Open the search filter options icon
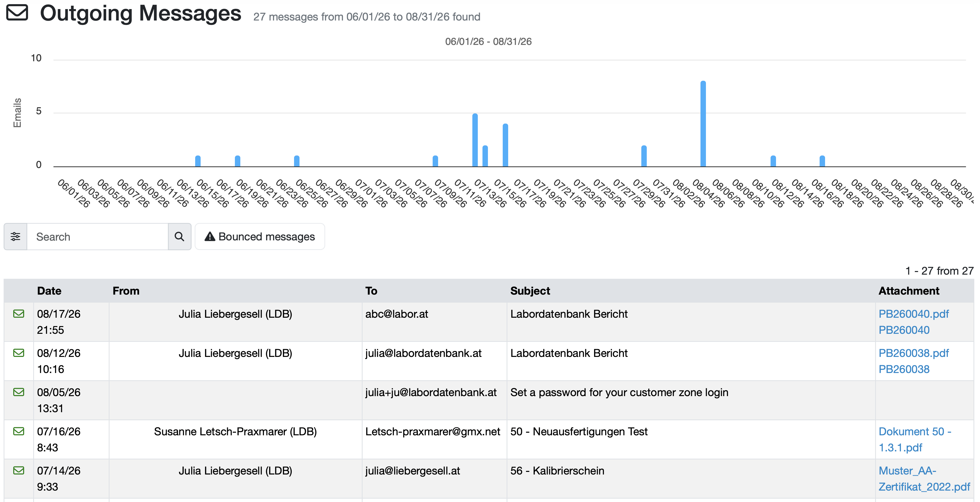The width and height of the screenshot is (980, 502). click(x=16, y=237)
